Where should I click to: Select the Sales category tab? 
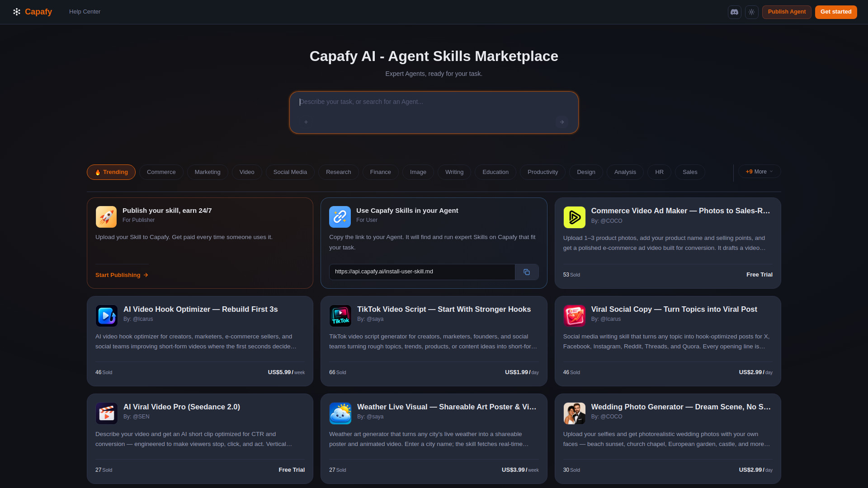(690, 172)
